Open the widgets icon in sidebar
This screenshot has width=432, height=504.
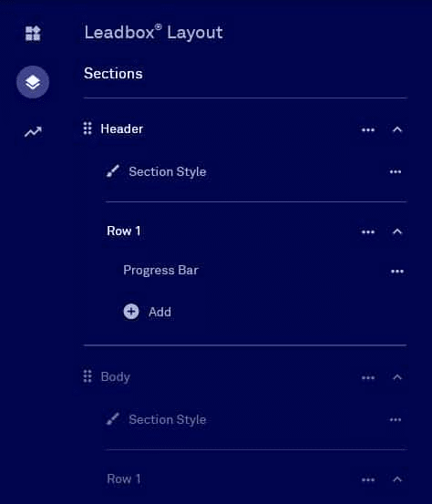tap(33, 34)
